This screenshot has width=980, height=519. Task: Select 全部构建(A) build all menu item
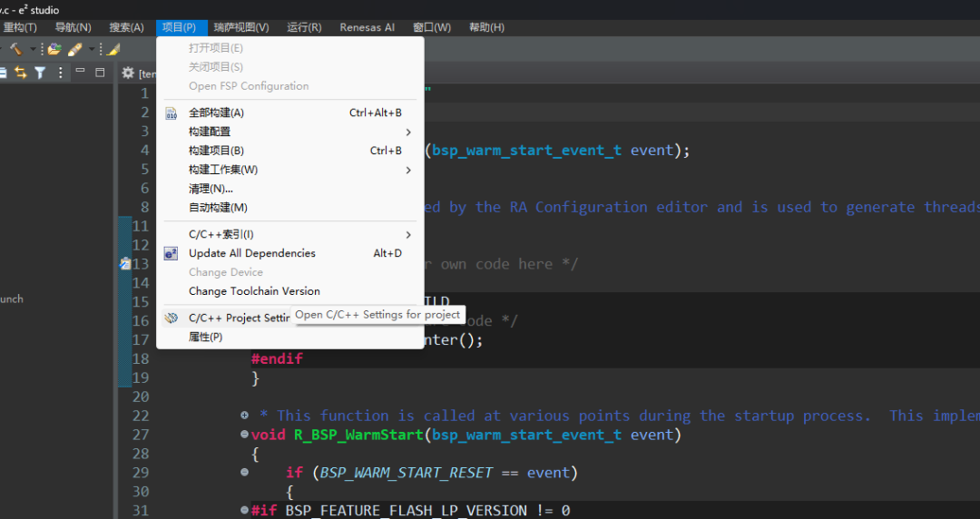click(x=216, y=113)
